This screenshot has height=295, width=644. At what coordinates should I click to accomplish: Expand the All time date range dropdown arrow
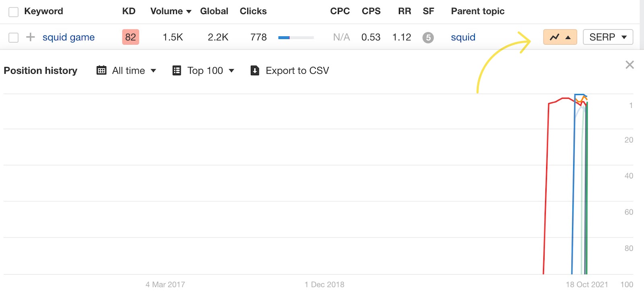tap(153, 71)
